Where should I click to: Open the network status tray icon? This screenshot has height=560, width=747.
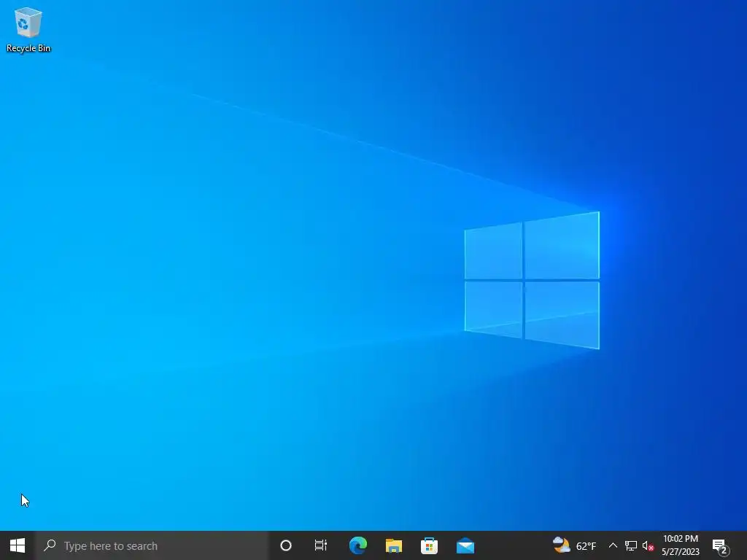pos(631,545)
